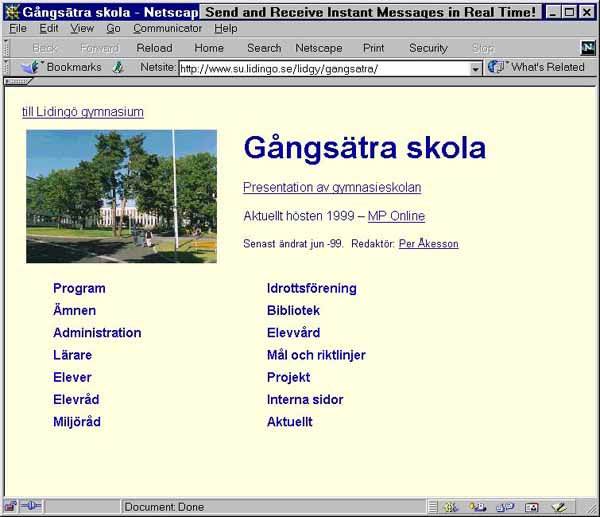This screenshot has width=600, height=517.
Task: Open the Bibliotek link
Action: [293, 311]
